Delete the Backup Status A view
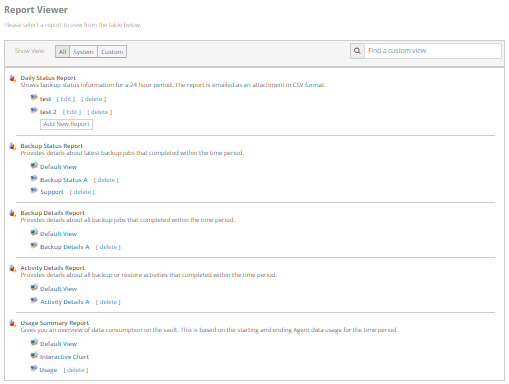Screen dimensions: 509x384 [x=106, y=180]
